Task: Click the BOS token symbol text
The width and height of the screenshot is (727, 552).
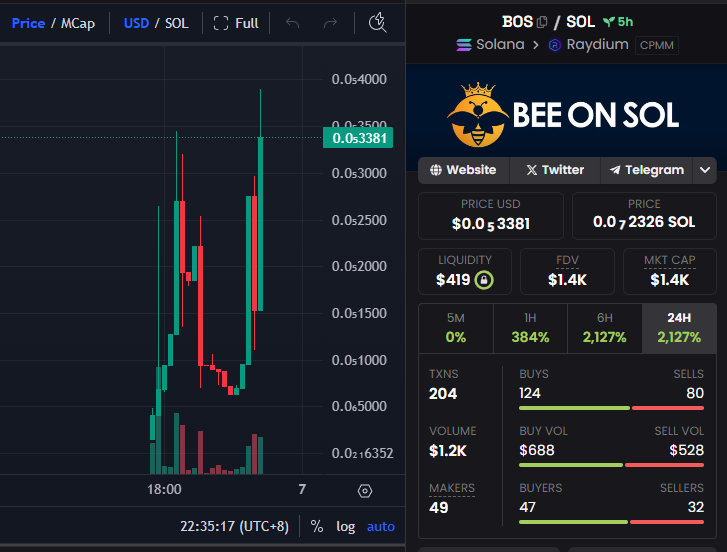Action: 517,22
